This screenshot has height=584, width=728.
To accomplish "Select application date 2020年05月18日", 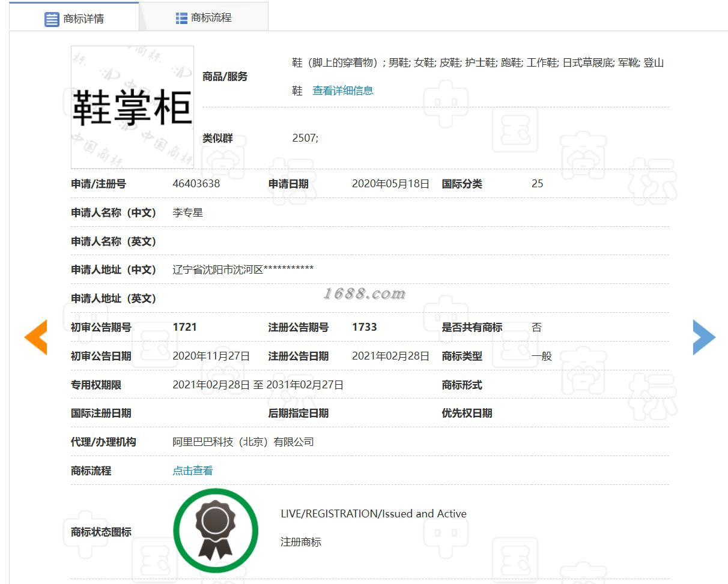I will [390, 184].
